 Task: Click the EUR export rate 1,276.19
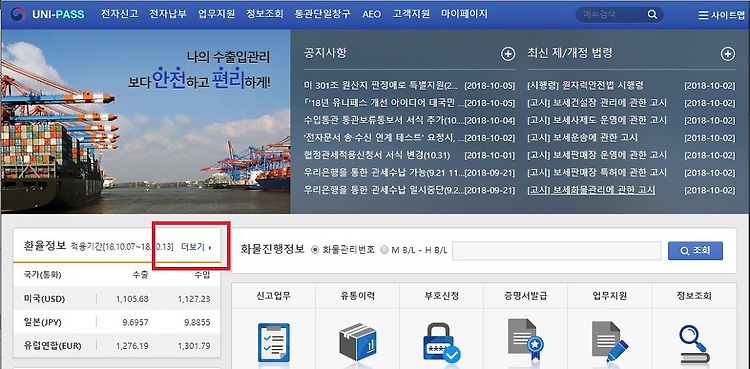pyautogui.click(x=132, y=345)
